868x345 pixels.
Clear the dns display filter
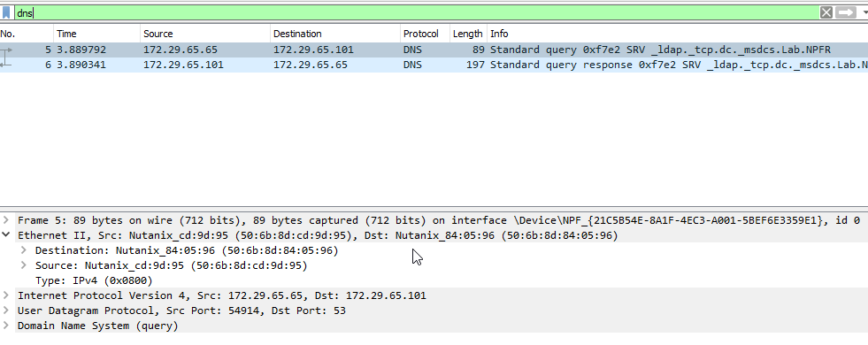[x=826, y=12]
